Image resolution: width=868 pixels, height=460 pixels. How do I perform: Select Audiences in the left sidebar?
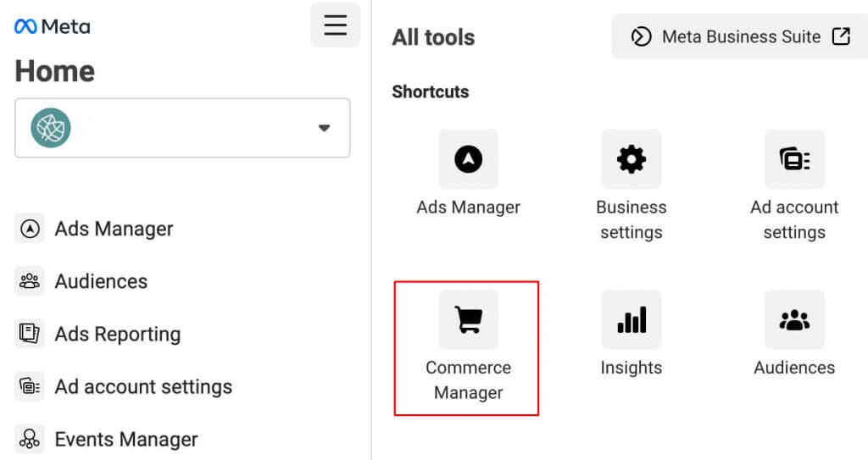click(101, 281)
